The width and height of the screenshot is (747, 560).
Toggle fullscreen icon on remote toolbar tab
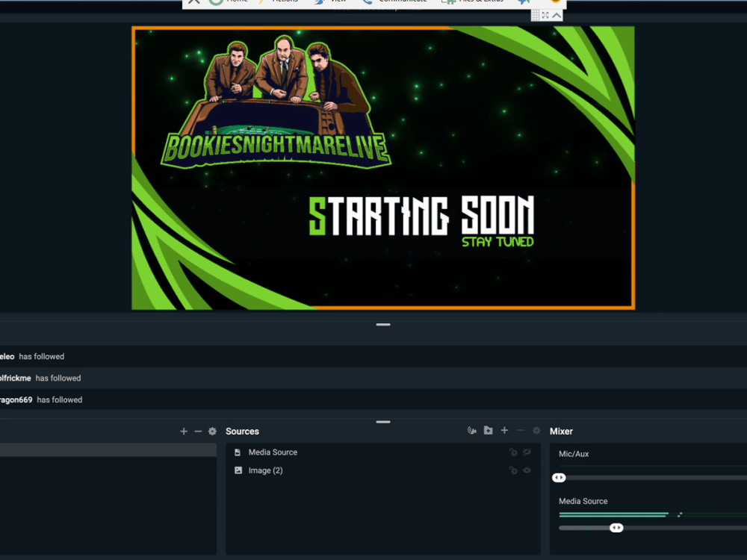point(545,15)
